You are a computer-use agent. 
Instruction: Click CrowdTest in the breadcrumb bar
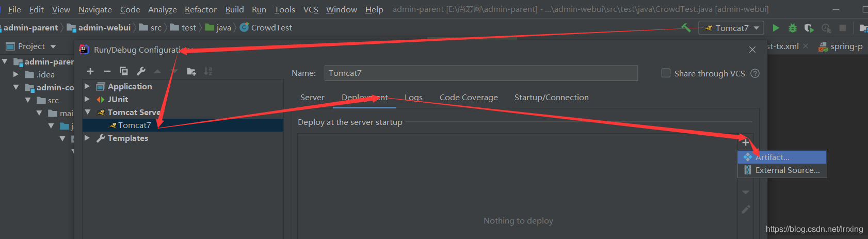click(266, 28)
